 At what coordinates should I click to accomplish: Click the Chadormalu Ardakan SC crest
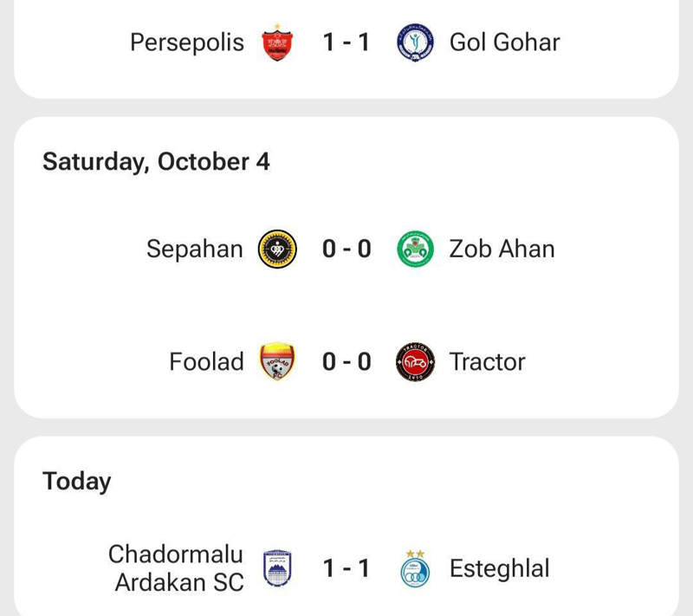(277, 568)
